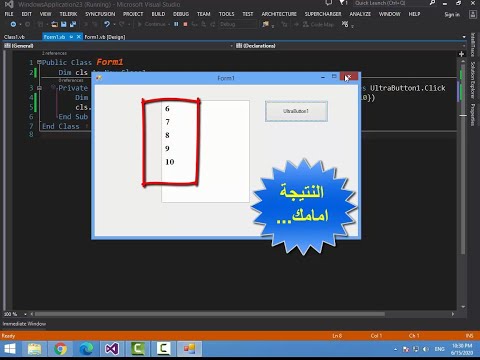Collapse the Private Sub code region

(39, 88)
